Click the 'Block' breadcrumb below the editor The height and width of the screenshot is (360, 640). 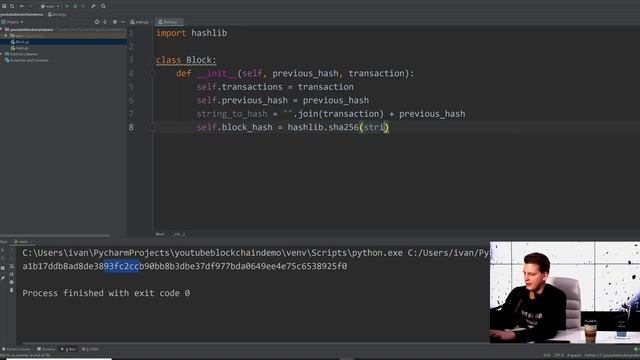click(x=160, y=234)
